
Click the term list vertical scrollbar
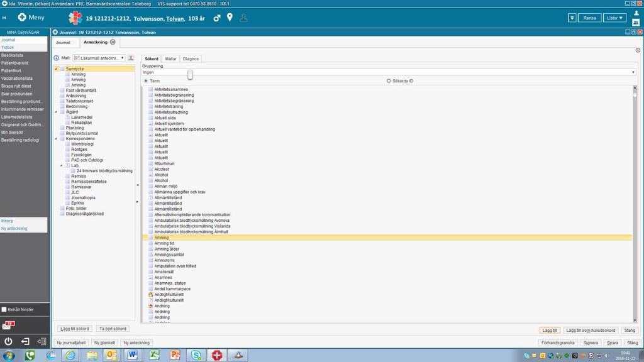(x=635, y=204)
